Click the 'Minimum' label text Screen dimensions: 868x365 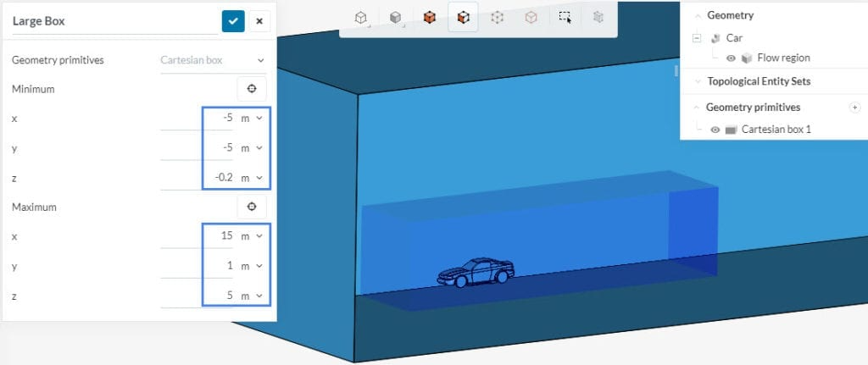coord(33,89)
